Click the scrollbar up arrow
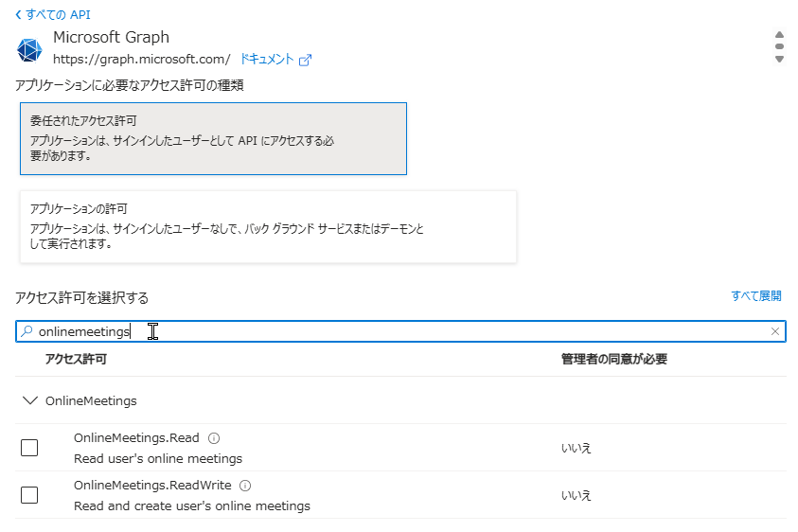Image resolution: width=798 pixels, height=532 pixels. pyautogui.click(x=779, y=33)
